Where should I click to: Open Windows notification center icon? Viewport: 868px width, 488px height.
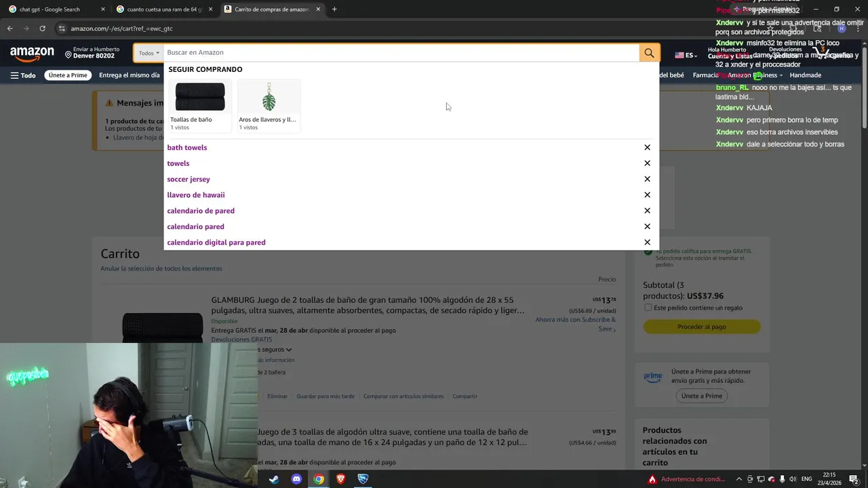click(854, 479)
